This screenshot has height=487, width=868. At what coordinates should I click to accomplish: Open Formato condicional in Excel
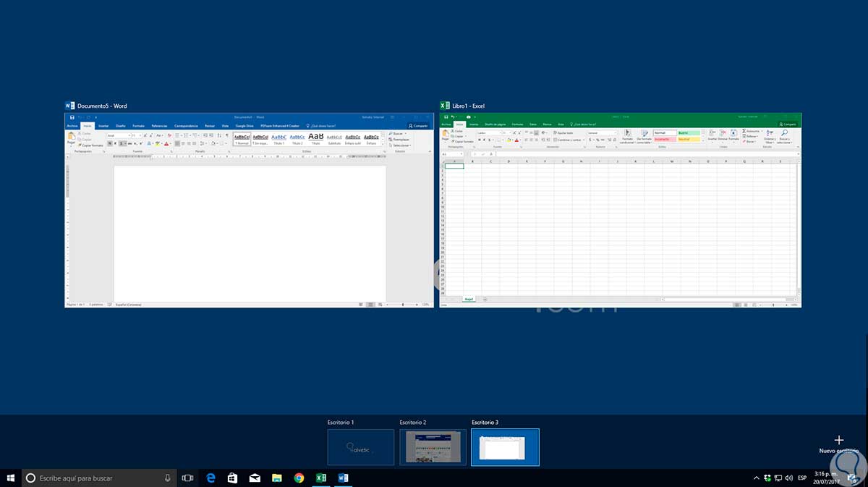pos(627,136)
